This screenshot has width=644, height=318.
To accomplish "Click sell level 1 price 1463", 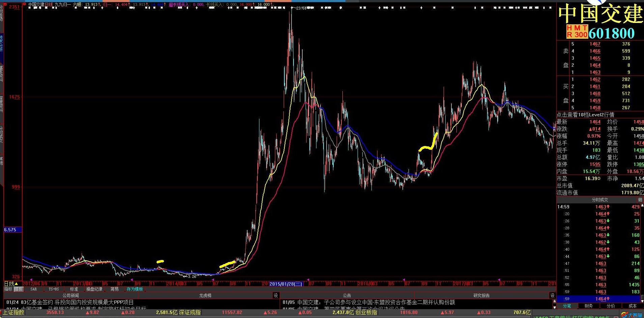I will coord(595,72).
